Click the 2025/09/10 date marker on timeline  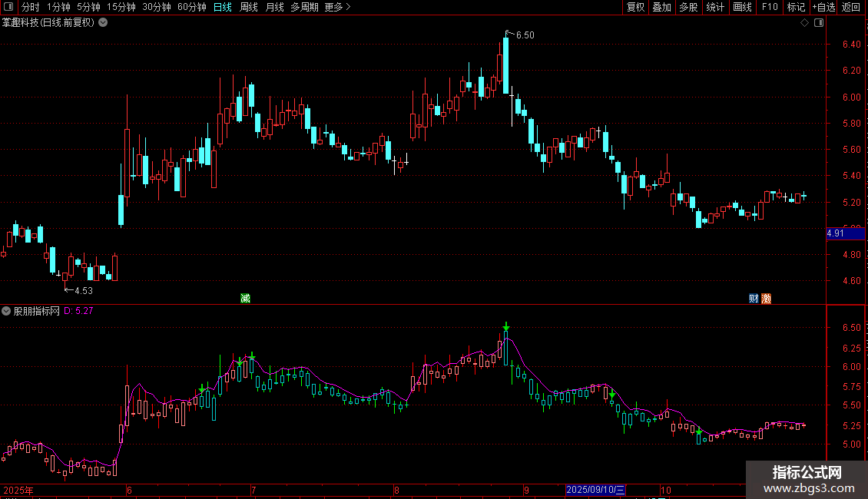pos(595,490)
